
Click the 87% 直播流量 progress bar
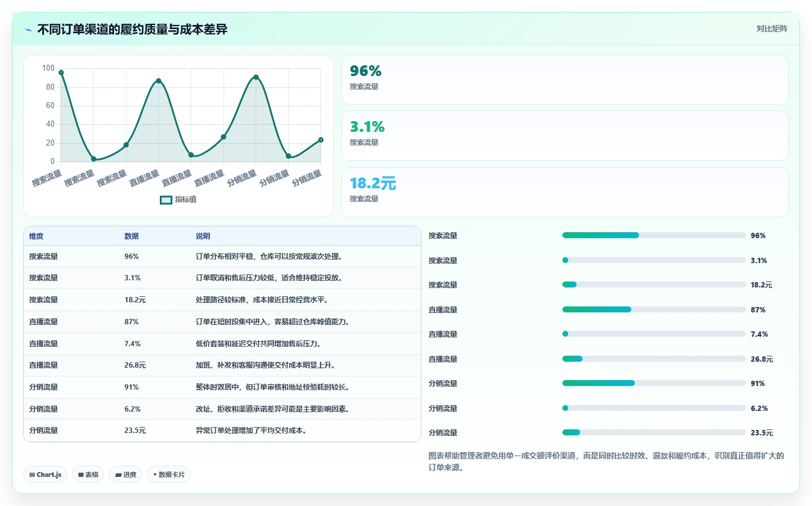pos(654,309)
